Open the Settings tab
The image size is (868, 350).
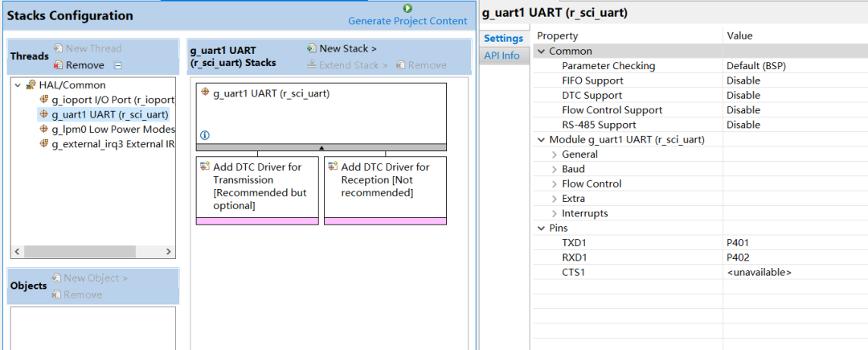coord(504,39)
